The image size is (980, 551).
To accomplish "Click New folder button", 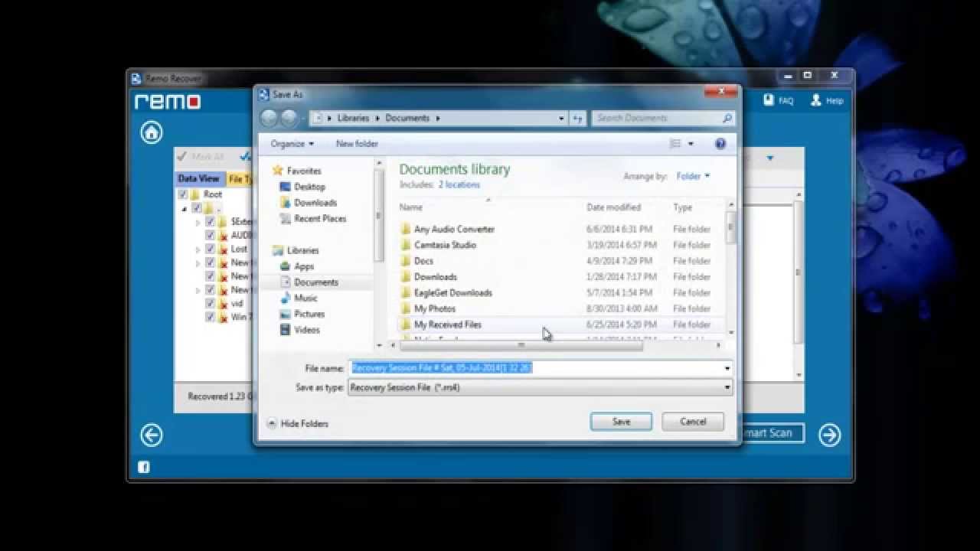I will (x=357, y=144).
